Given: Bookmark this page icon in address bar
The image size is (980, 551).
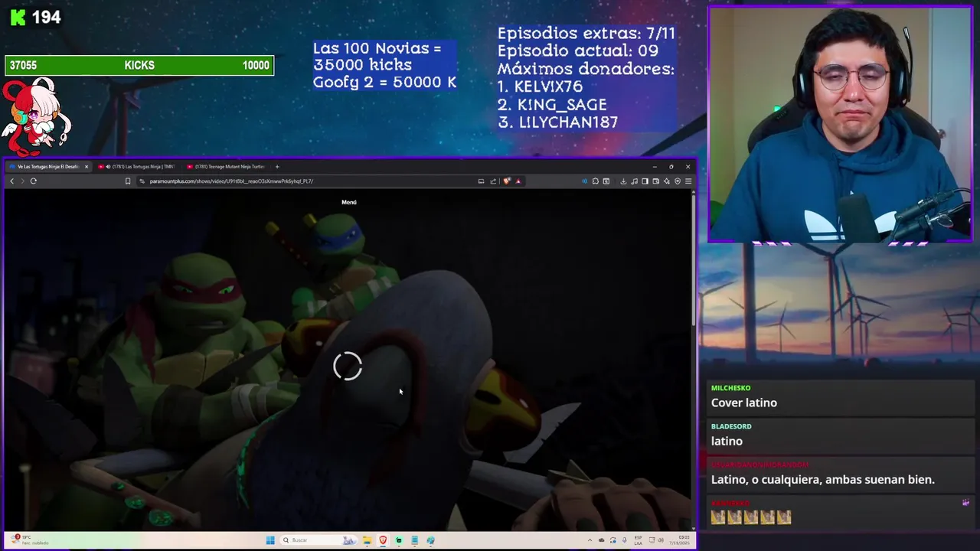Looking at the screenshot, I should [128, 181].
